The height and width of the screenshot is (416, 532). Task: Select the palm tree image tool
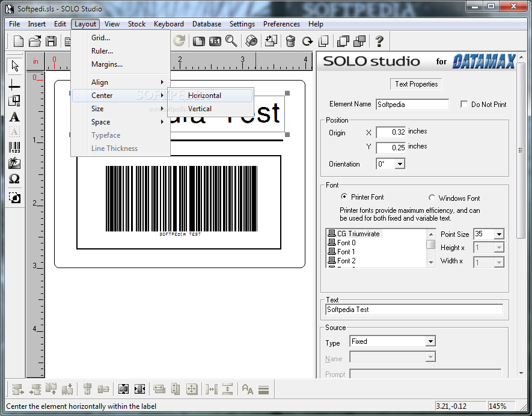pyautogui.click(x=14, y=163)
